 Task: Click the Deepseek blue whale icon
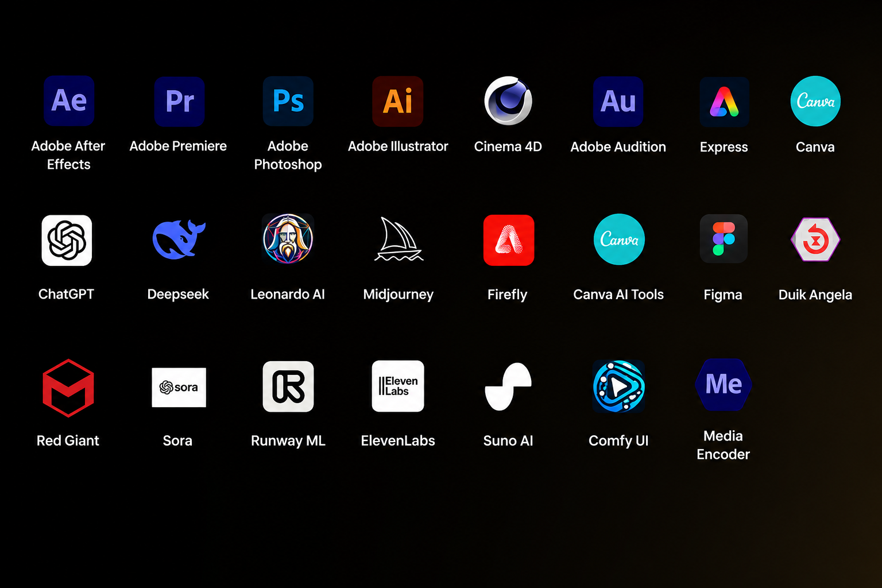pyautogui.click(x=179, y=239)
